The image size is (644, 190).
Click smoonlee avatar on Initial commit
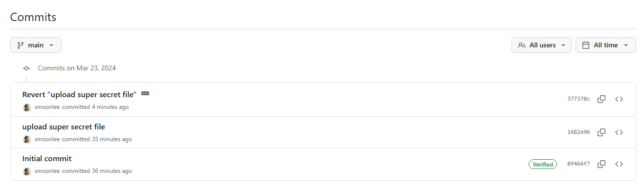(27, 171)
